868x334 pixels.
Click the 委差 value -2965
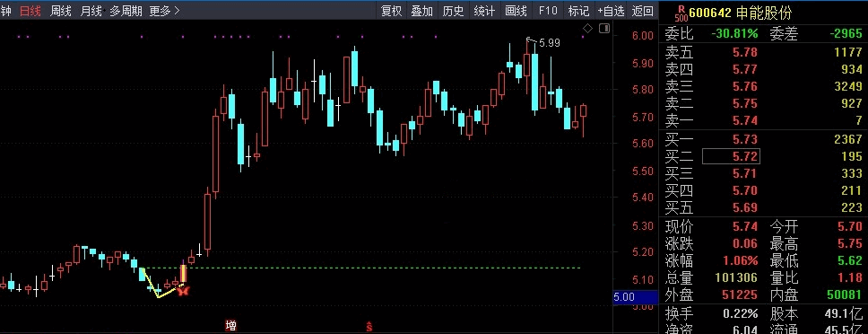(846, 34)
